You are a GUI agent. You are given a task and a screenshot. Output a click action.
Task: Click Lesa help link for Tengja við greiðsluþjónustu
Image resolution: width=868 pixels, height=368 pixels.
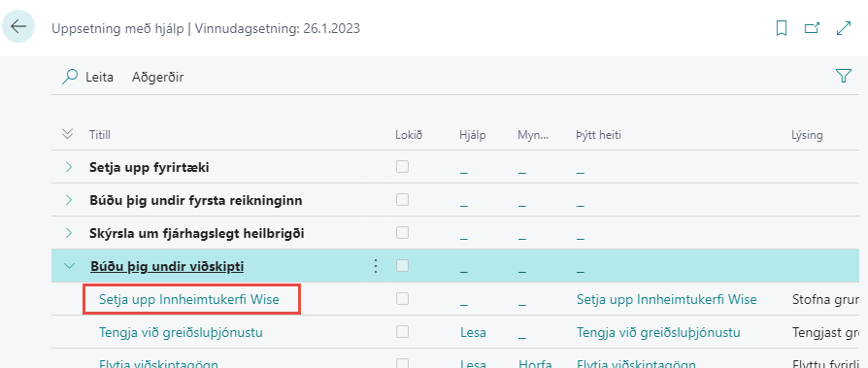click(x=473, y=333)
